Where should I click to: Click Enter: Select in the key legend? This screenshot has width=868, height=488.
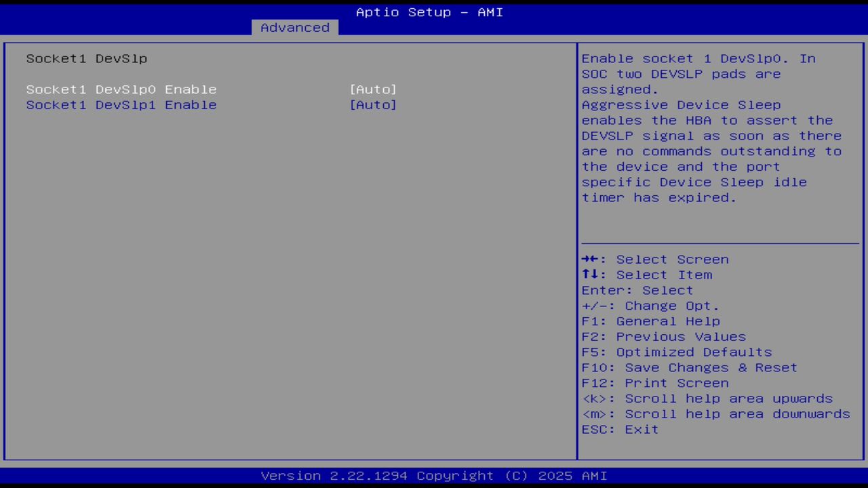click(x=637, y=290)
